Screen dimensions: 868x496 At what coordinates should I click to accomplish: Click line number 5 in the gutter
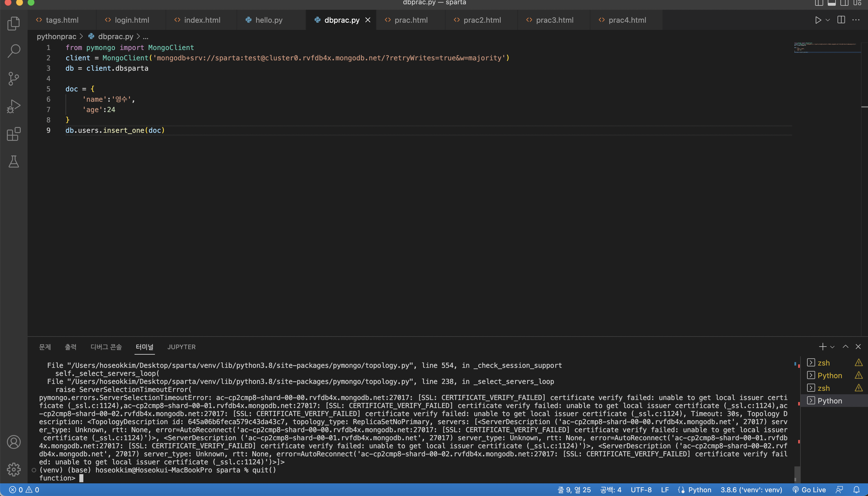pyautogui.click(x=48, y=89)
